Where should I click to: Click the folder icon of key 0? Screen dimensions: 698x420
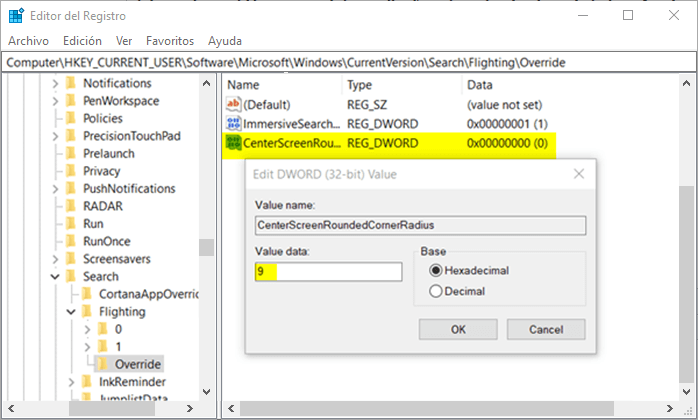click(103, 329)
